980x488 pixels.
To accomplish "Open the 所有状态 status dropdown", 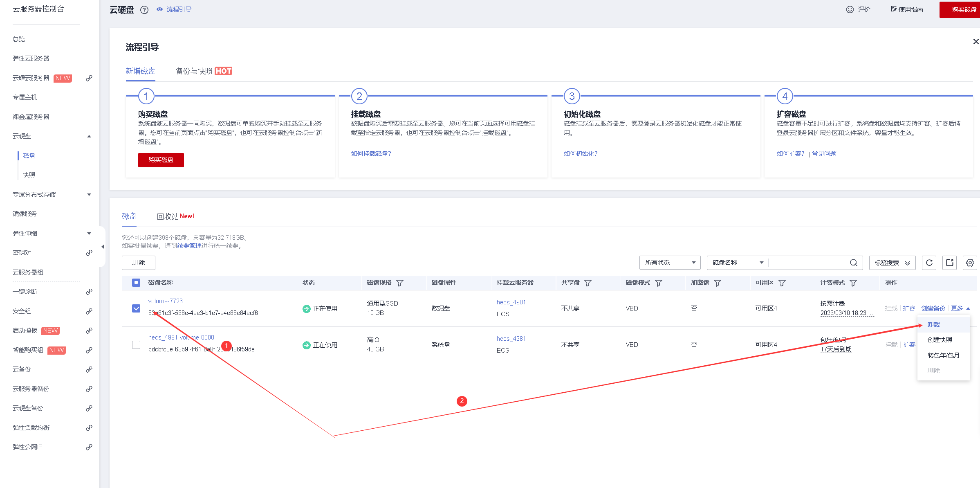I will [x=670, y=263].
